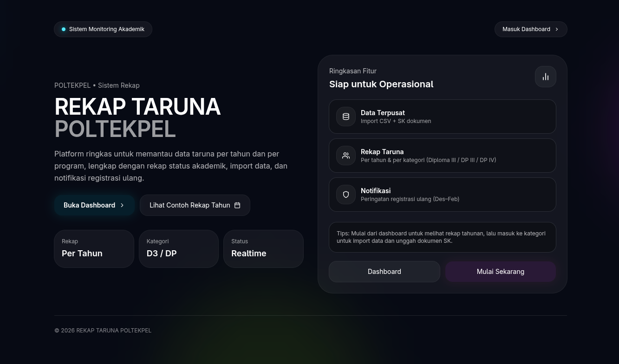Click the POLTEKPEL • Sistem Rekap subtitle
The height and width of the screenshot is (364, 619).
tap(97, 85)
